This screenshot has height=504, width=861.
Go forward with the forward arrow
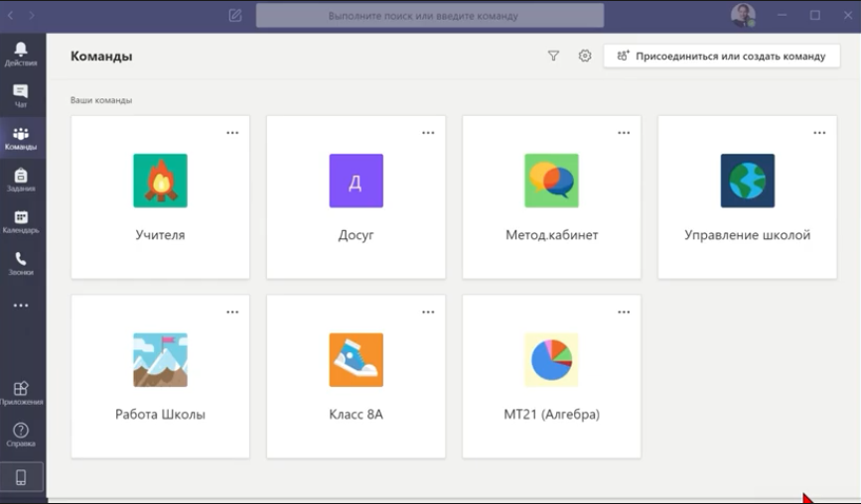[32, 15]
